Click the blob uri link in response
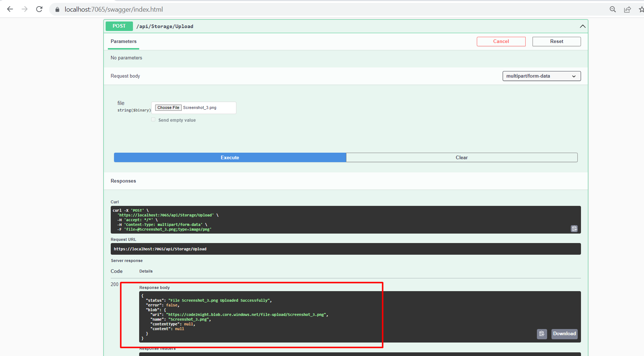The height and width of the screenshot is (356, 644). pos(246,314)
